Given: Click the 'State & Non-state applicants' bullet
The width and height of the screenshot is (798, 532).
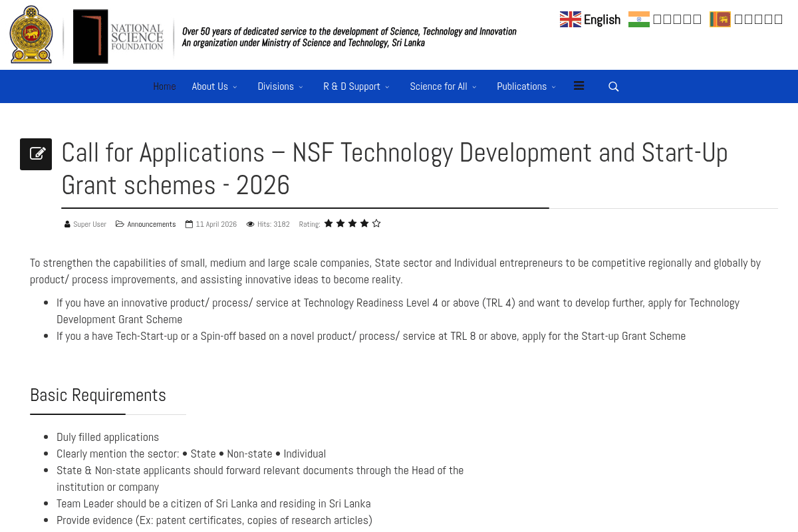Looking at the screenshot, I should tap(260, 479).
